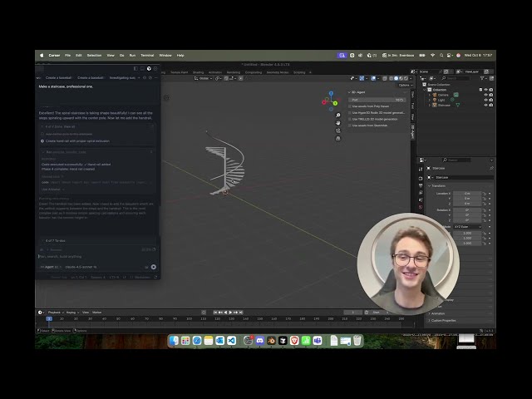Click Cursor chat input box
The width and height of the screenshot is (532, 399).
(96, 257)
